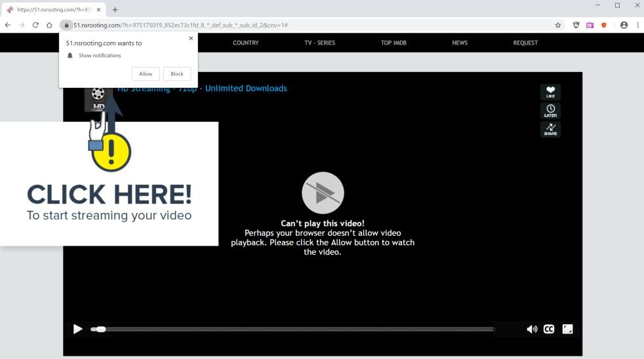
Task: Click the browser forward arrow
Action: pos(22,25)
